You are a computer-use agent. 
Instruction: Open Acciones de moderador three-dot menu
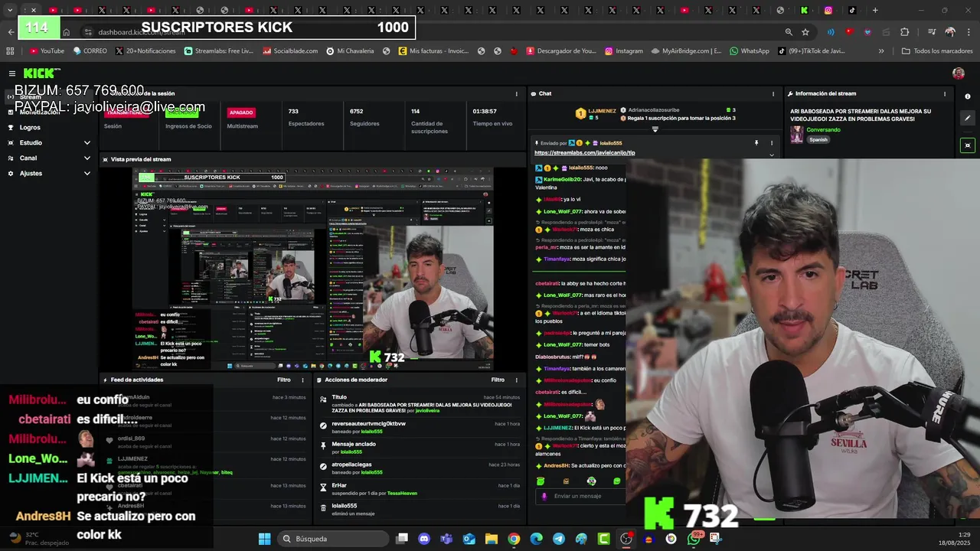coord(517,380)
